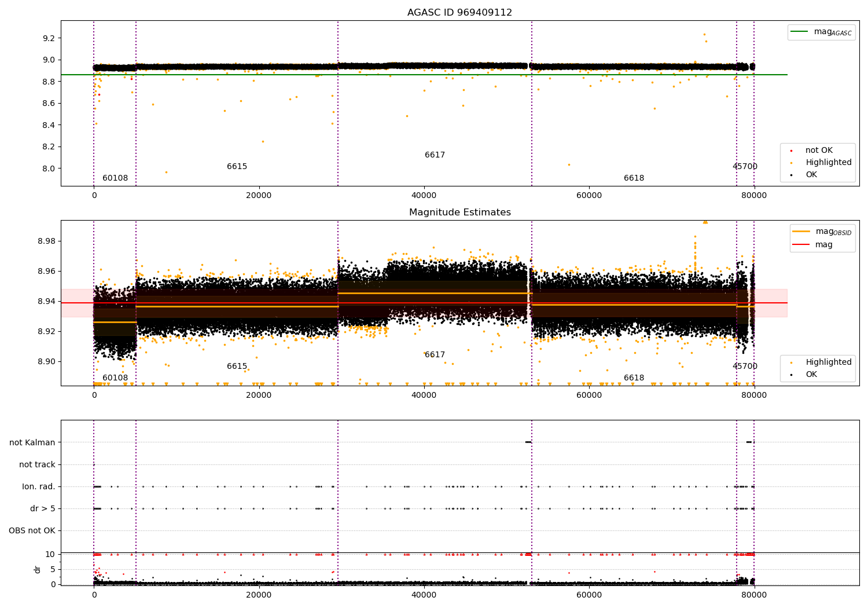Click the 8.90 tick in Magnitude Estimates
Image resolution: width=868 pixels, height=608 pixels.
(46, 361)
